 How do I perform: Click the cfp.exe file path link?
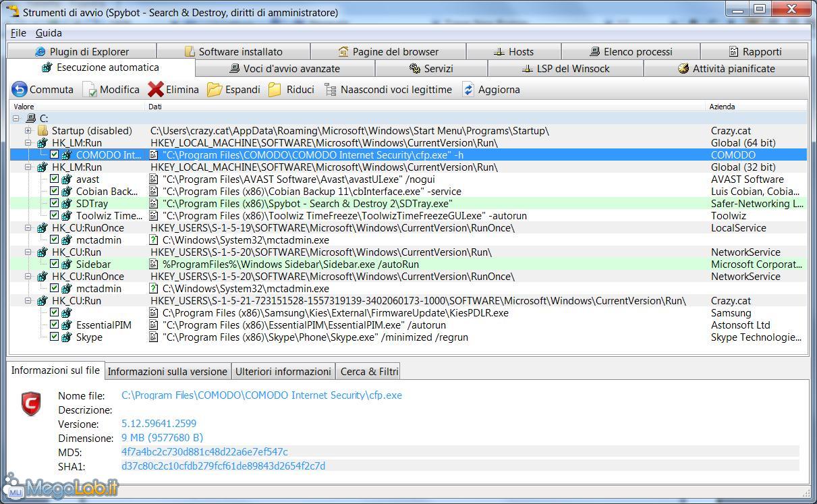tap(262, 395)
